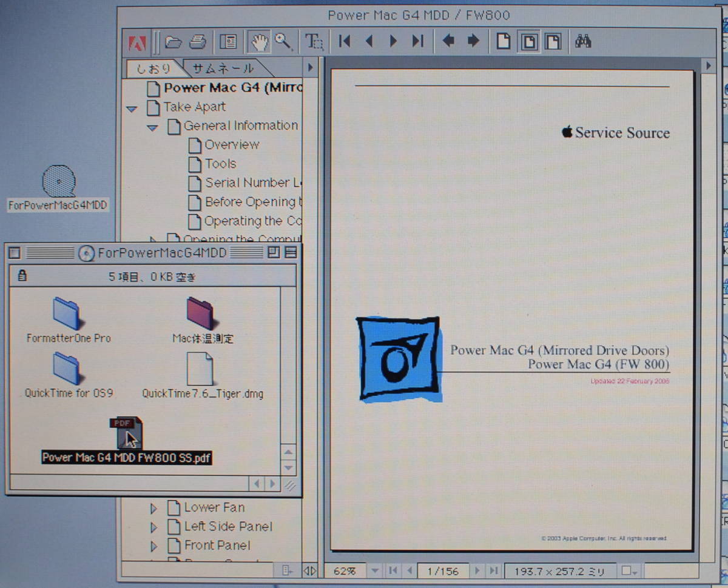Select the Power Mac G4 (Mirro bookmark
This screenshot has height=588, width=728.
(232, 88)
